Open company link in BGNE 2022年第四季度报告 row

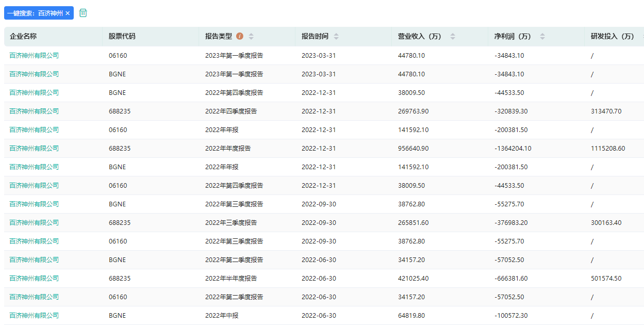point(34,92)
